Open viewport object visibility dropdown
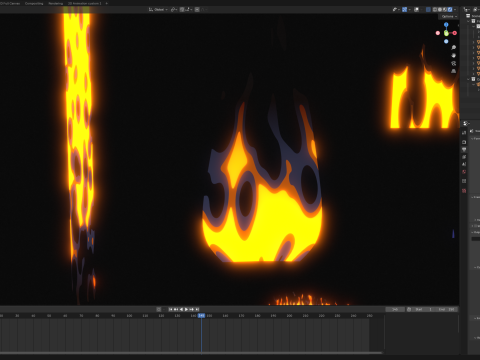 pos(396,10)
